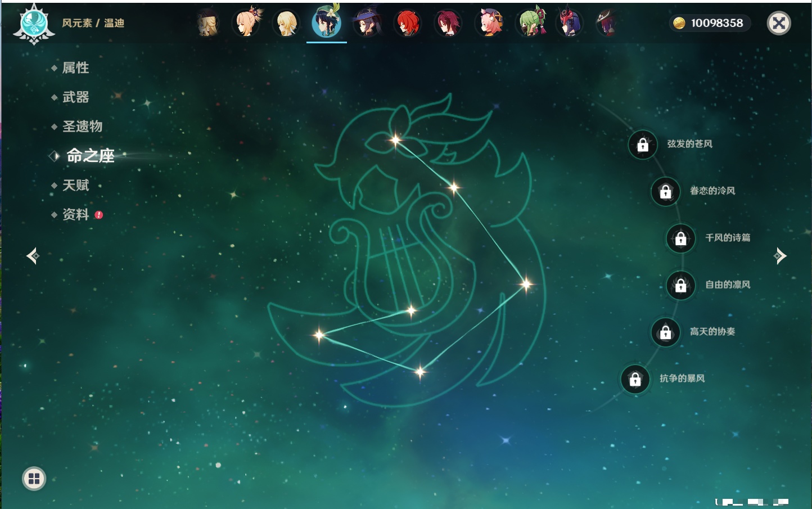
Task: Select the Yoimiya portrait with hair ornament
Action: [246, 23]
